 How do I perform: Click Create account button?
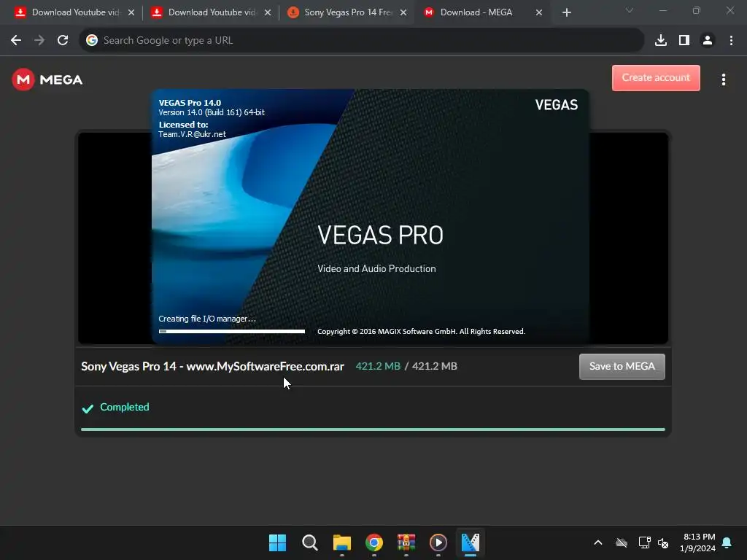[x=656, y=77]
